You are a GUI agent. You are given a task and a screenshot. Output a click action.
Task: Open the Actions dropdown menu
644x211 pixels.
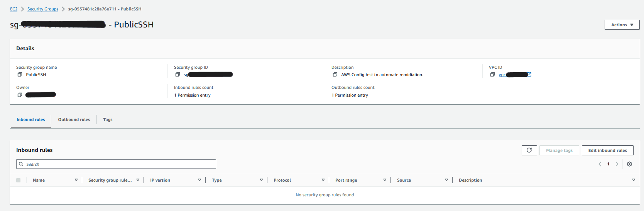click(622, 25)
